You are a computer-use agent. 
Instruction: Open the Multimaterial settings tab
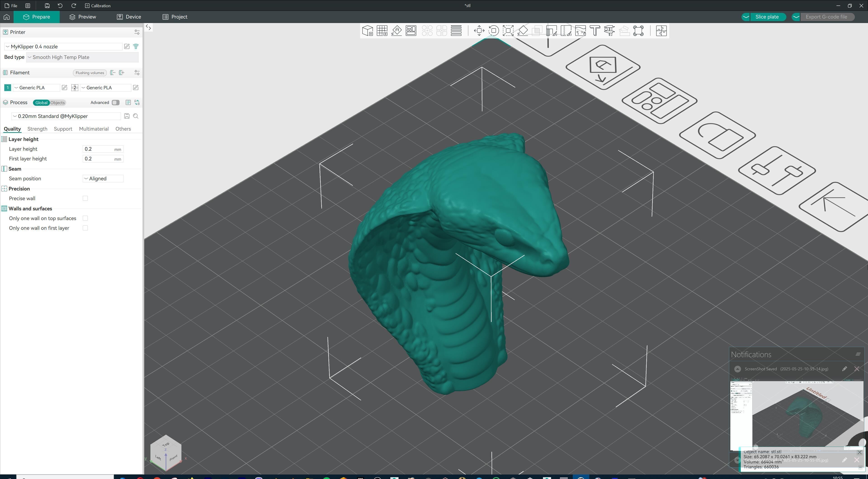click(94, 129)
